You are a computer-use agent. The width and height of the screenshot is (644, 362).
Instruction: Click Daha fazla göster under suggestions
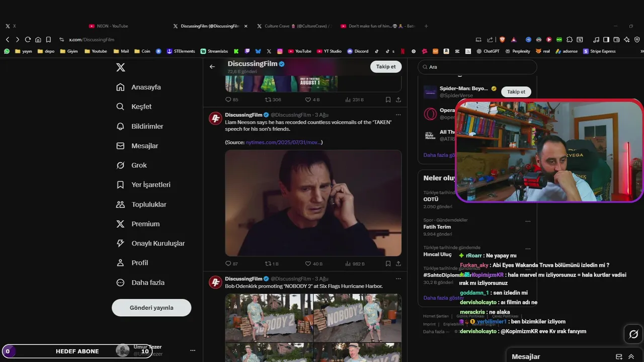pos(439,155)
